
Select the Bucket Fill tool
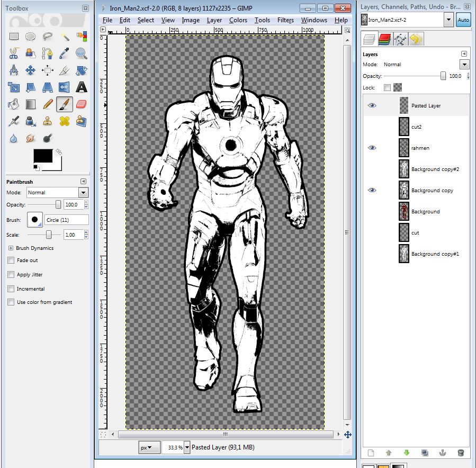click(x=14, y=104)
